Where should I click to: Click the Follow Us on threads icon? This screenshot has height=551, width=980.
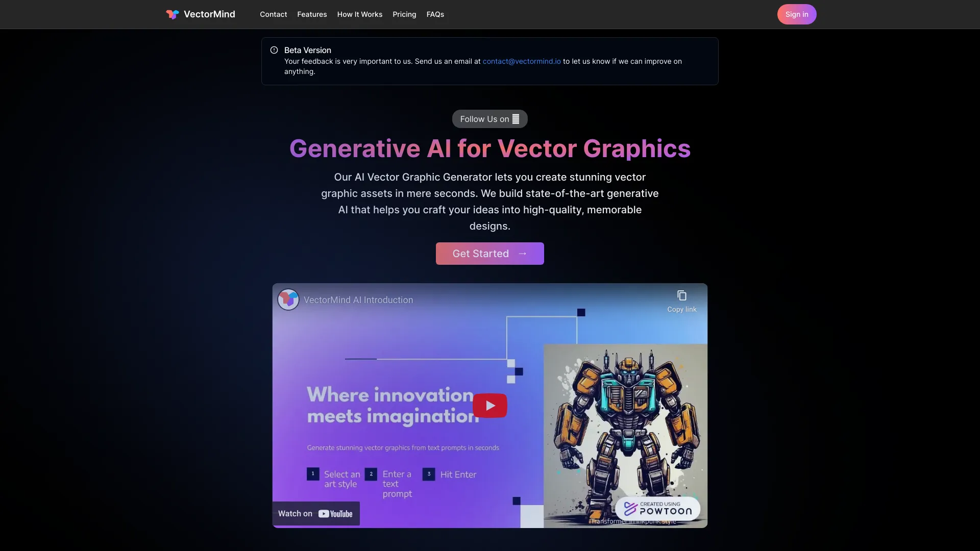pyautogui.click(x=516, y=119)
